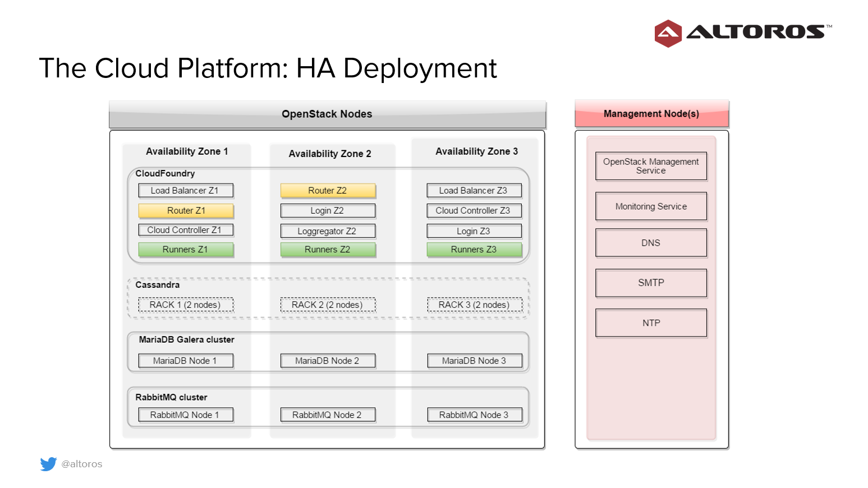Select the OpenStack Management Service box
Screen dimensions: 868x488
651,166
